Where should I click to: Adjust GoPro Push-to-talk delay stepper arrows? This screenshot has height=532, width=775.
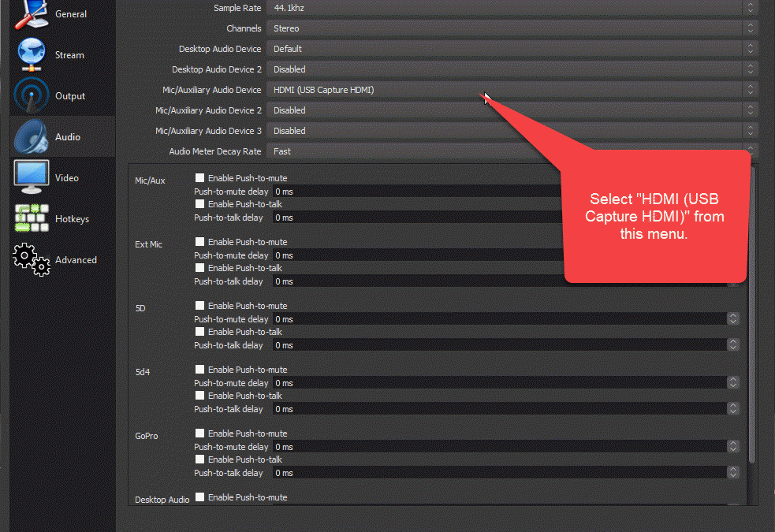pos(733,473)
